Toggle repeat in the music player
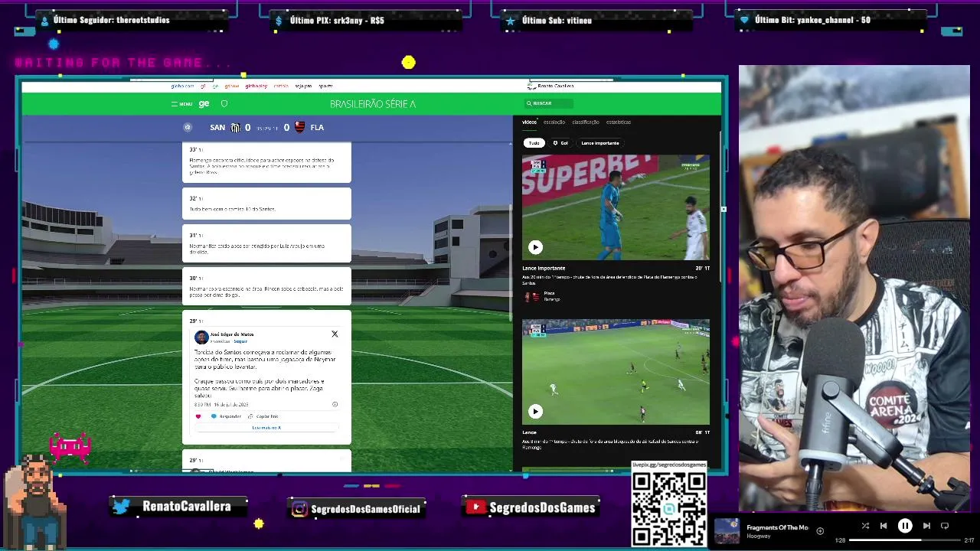Screen dimensions: 980x551 tap(945, 526)
